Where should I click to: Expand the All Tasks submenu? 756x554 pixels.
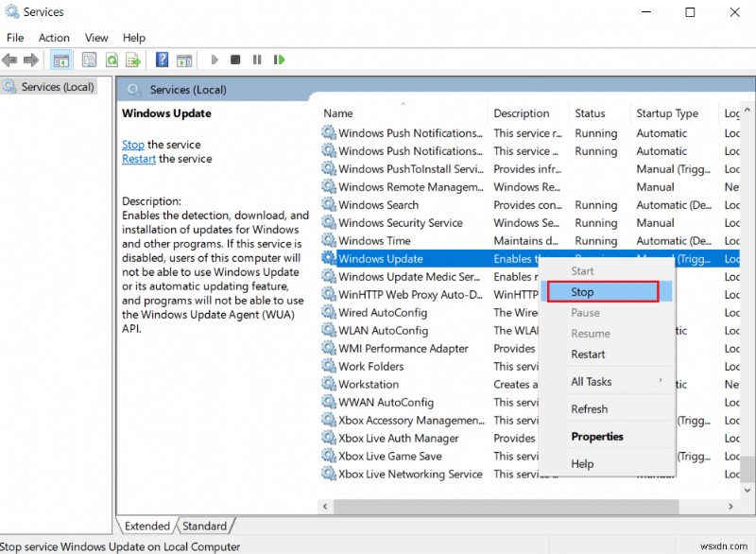[x=593, y=381]
